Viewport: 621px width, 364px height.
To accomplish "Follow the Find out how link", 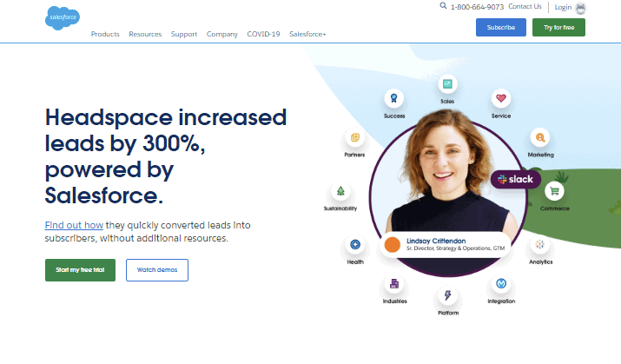I will pyautogui.click(x=73, y=225).
